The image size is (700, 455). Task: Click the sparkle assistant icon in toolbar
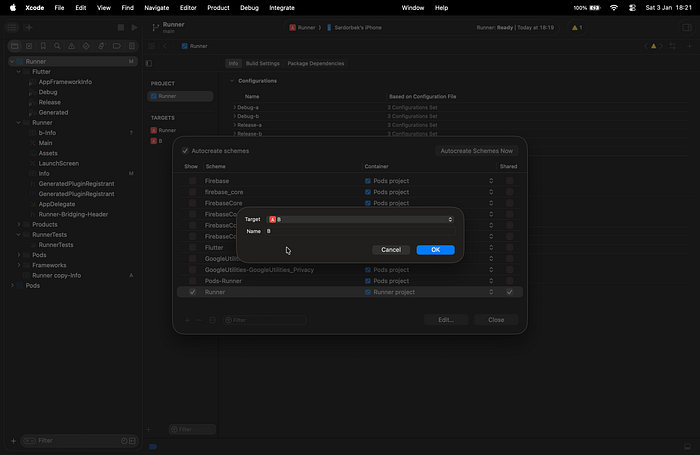tap(29, 28)
